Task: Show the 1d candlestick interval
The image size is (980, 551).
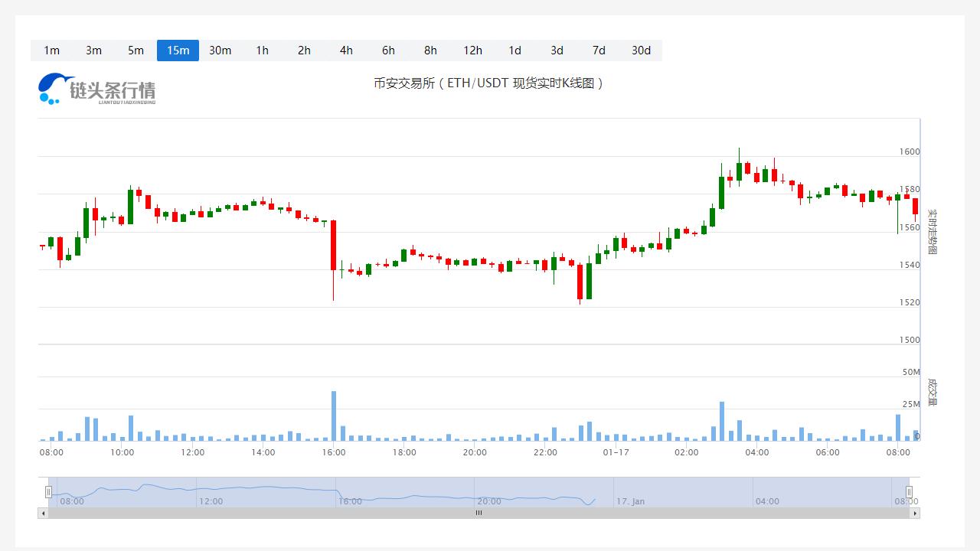Action: (514, 51)
